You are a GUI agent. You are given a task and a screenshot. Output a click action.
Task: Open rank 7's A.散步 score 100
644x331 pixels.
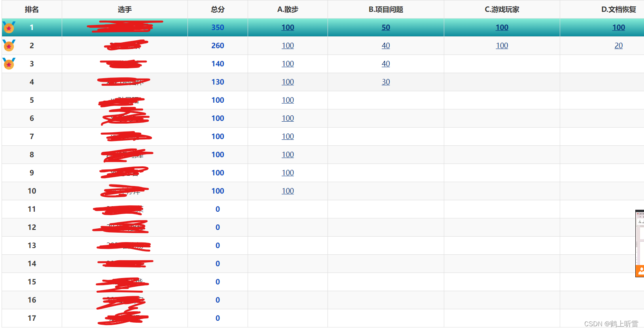[288, 136]
